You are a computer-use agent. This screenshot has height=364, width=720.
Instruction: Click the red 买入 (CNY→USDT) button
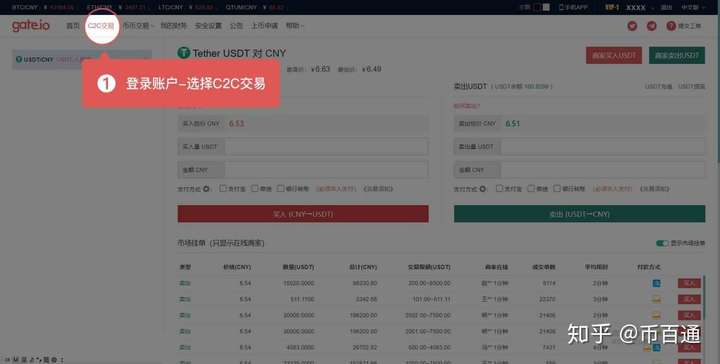point(303,214)
